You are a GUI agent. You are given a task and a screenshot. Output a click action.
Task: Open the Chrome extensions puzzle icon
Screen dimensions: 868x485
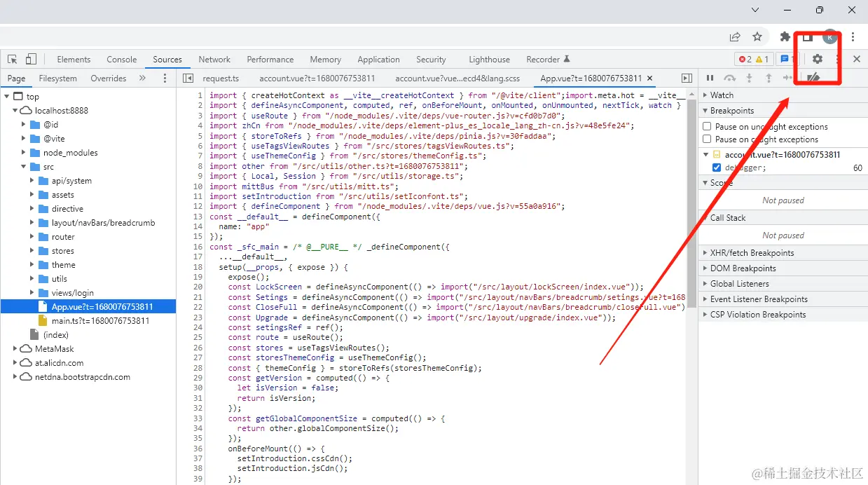click(785, 36)
